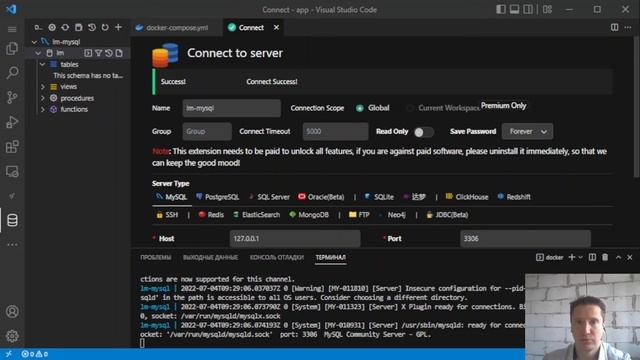Toggle secondary side bar layout icon
The width and height of the screenshot is (640, 360).
pos(528,9)
